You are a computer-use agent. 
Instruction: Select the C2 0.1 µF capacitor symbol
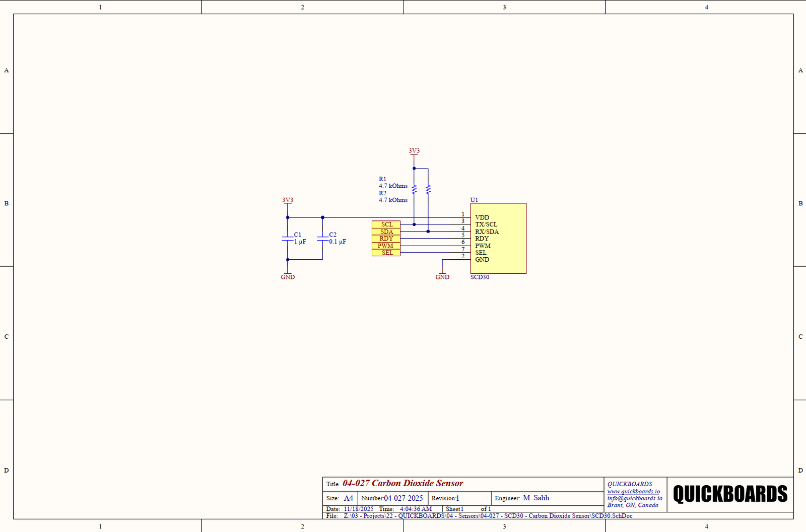(322, 238)
